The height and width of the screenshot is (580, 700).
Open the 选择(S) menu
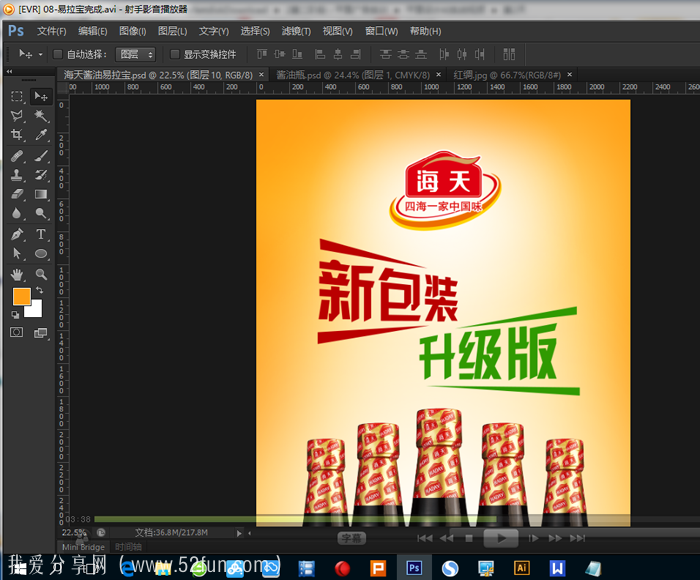(x=255, y=31)
